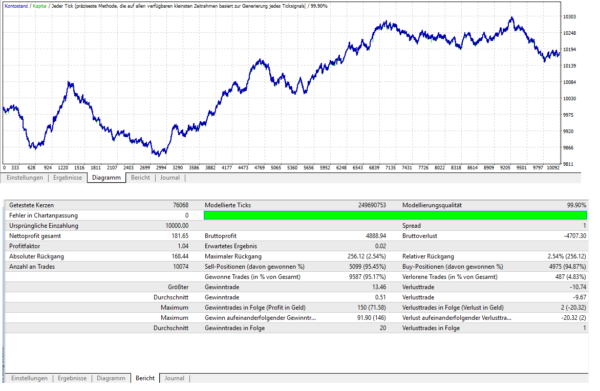Click the green modelling quality bar

(395, 215)
